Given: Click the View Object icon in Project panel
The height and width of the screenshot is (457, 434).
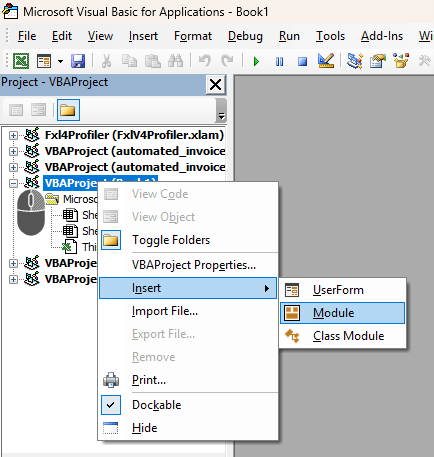Looking at the screenshot, I should click(x=38, y=110).
